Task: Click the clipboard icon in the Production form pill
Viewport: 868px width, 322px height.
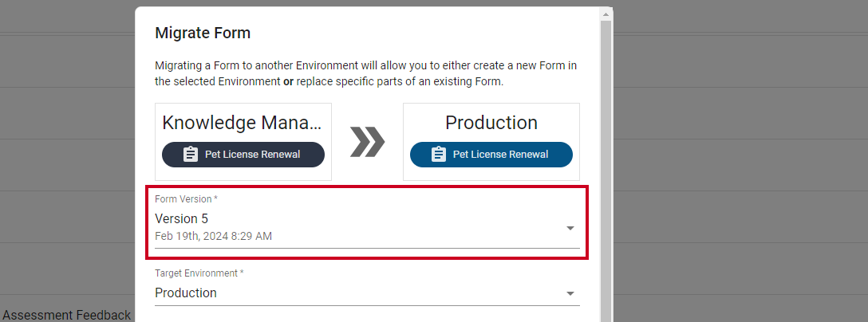Action: pyautogui.click(x=439, y=155)
